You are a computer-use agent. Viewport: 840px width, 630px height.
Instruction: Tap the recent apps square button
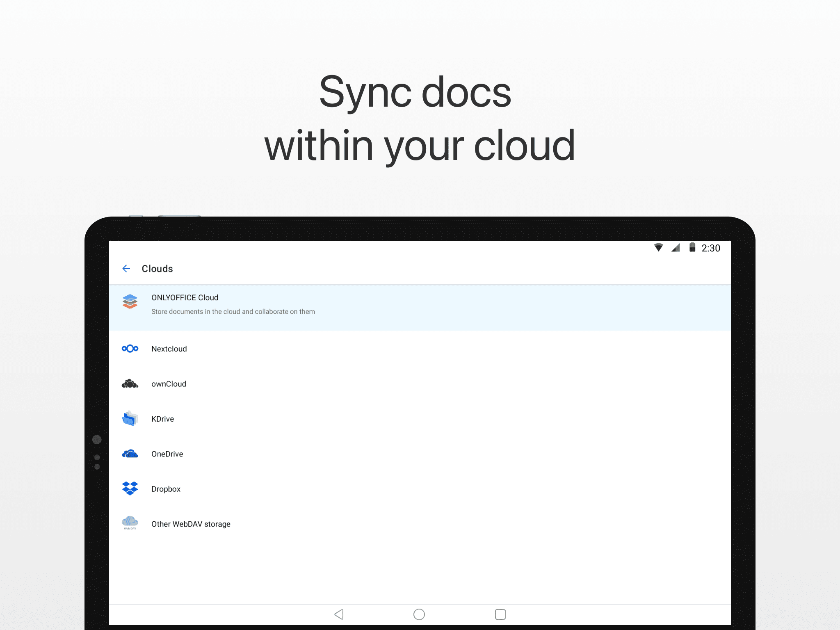click(x=500, y=614)
